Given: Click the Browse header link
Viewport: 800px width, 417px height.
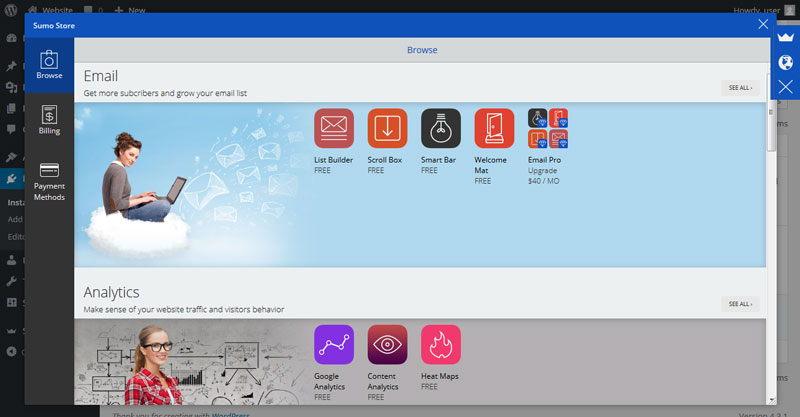Looking at the screenshot, I should point(422,50).
